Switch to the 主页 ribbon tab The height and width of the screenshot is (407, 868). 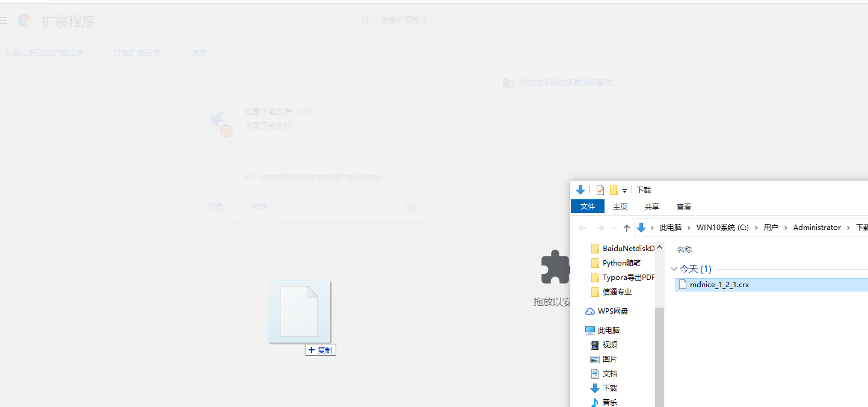coord(620,207)
